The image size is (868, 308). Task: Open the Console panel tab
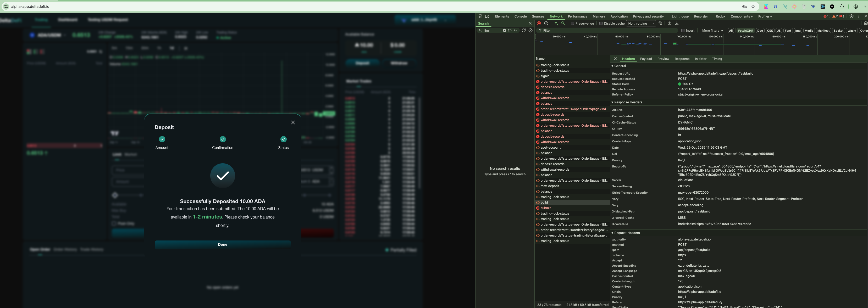coord(520,16)
